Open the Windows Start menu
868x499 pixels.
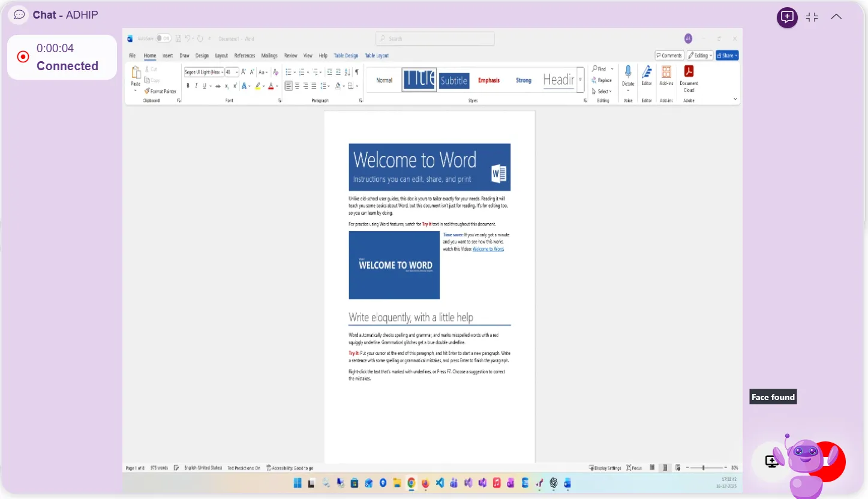click(x=298, y=483)
